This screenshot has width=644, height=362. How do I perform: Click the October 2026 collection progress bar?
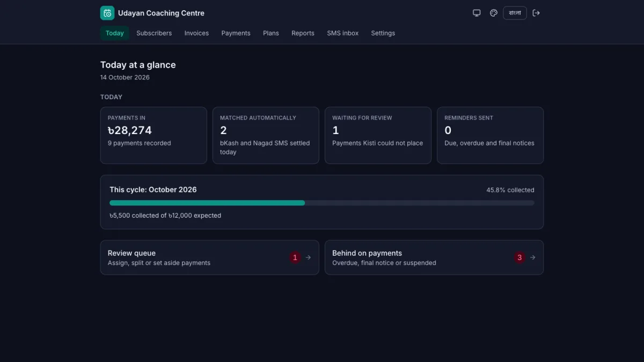pyautogui.click(x=322, y=203)
